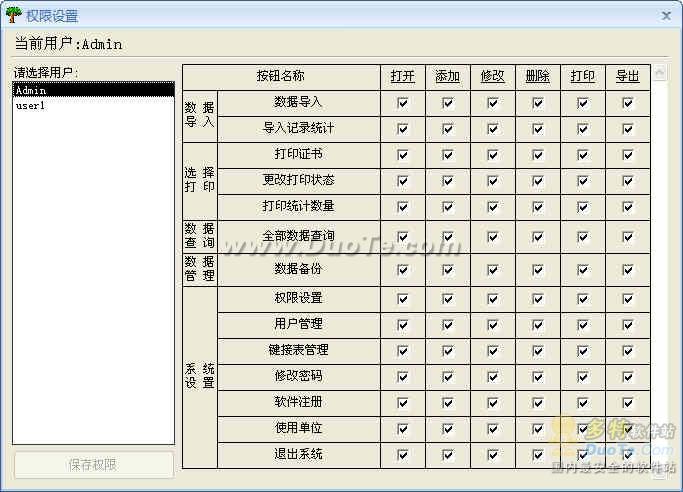Uncheck 打开 permission for 数据导入 row
The width and height of the screenshot is (683, 492).
click(403, 102)
